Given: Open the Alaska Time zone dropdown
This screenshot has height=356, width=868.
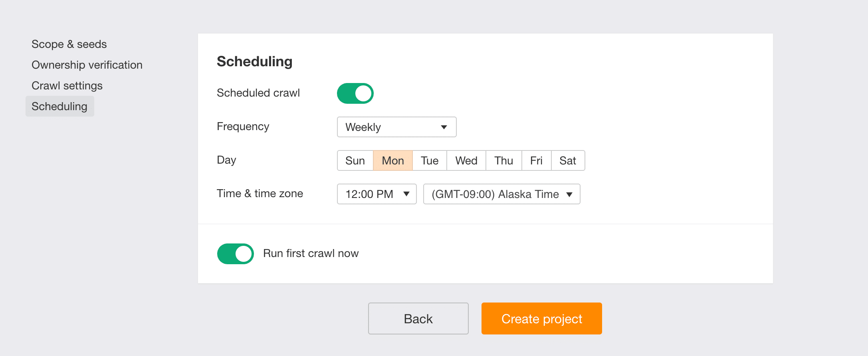Looking at the screenshot, I should (501, 194).
